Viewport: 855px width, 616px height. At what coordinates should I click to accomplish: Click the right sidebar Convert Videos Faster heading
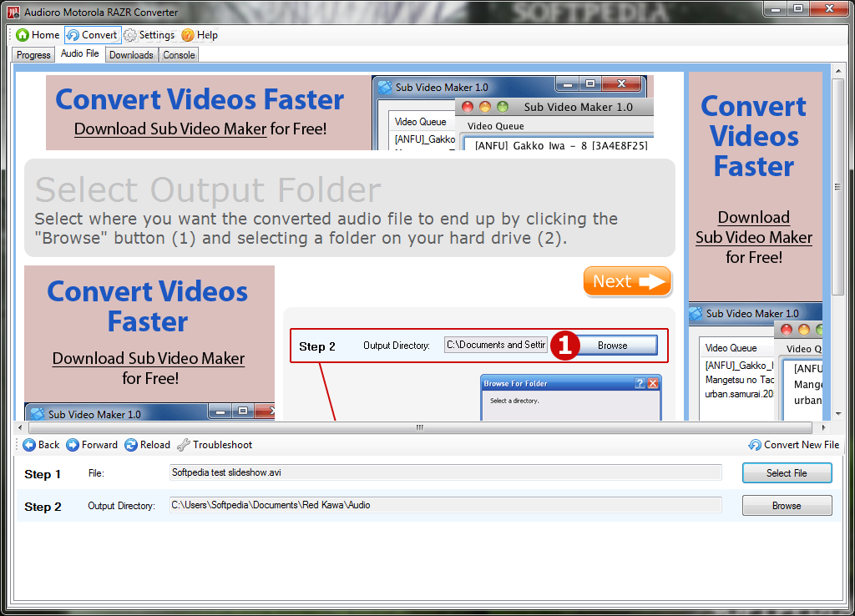[754, 136]
